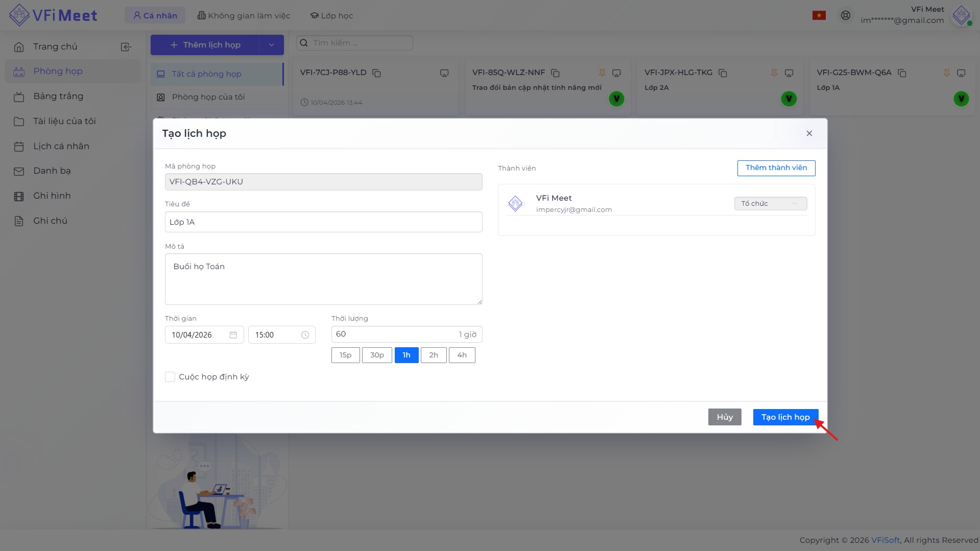
Task: Copy room code VFI-G25-BWM-Q6A
Action: (901, 73)
